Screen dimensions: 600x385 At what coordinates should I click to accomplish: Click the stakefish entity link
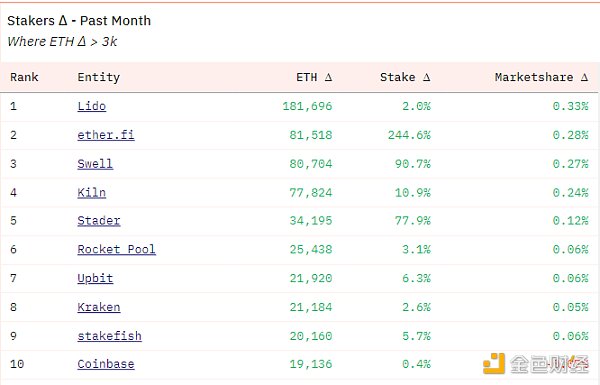(x=109, y=336)
